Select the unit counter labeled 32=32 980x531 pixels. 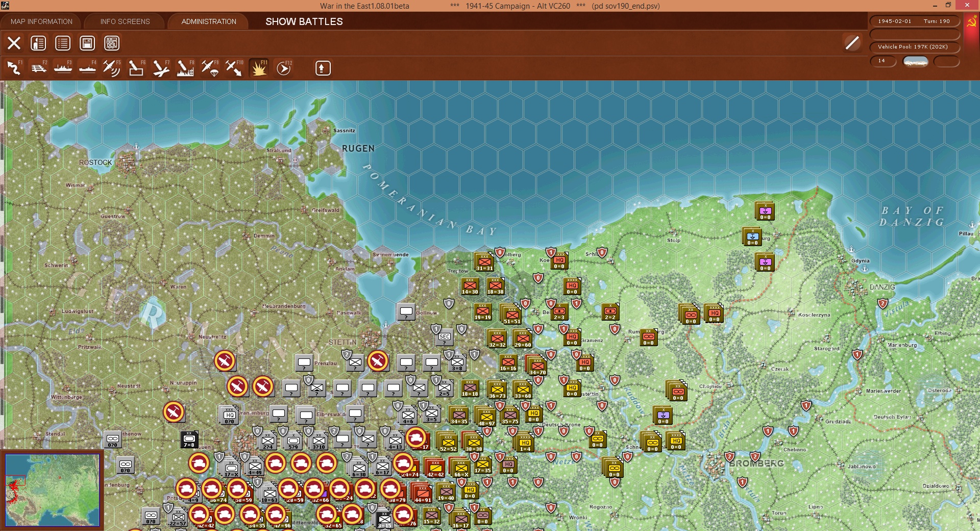[x=497, y=339]
